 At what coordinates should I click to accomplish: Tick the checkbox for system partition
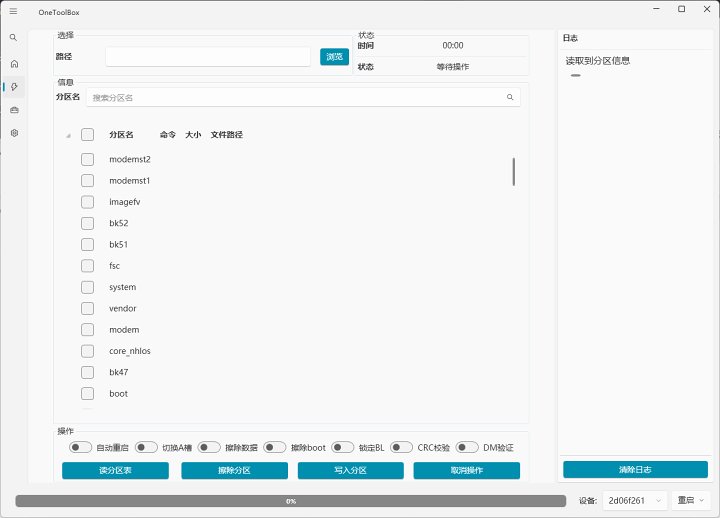coord(87,287)
